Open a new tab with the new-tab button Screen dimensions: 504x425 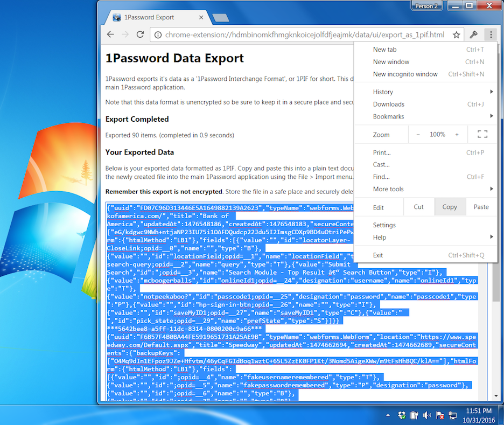click(221, 18)
